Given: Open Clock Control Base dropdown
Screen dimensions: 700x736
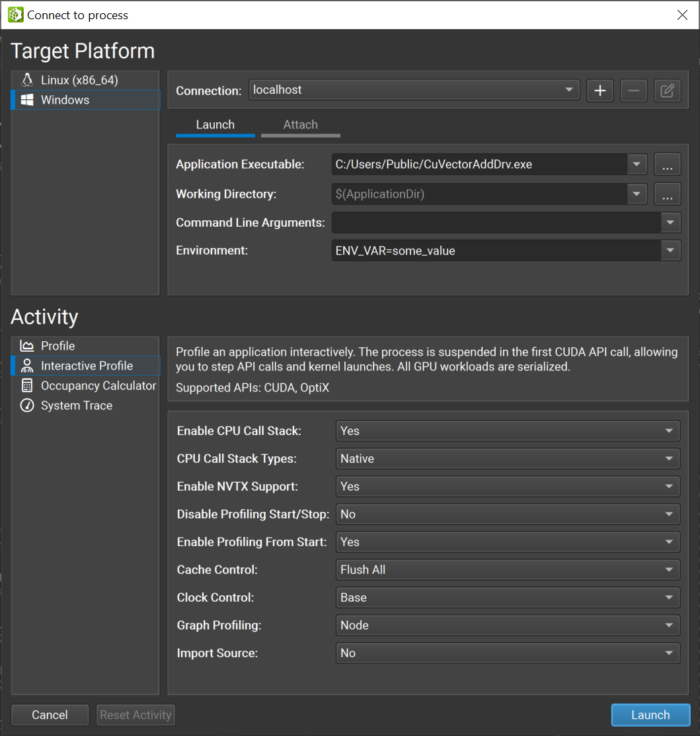Looking at the screenshot, I should pyautogui.click(x=508, y=597).
